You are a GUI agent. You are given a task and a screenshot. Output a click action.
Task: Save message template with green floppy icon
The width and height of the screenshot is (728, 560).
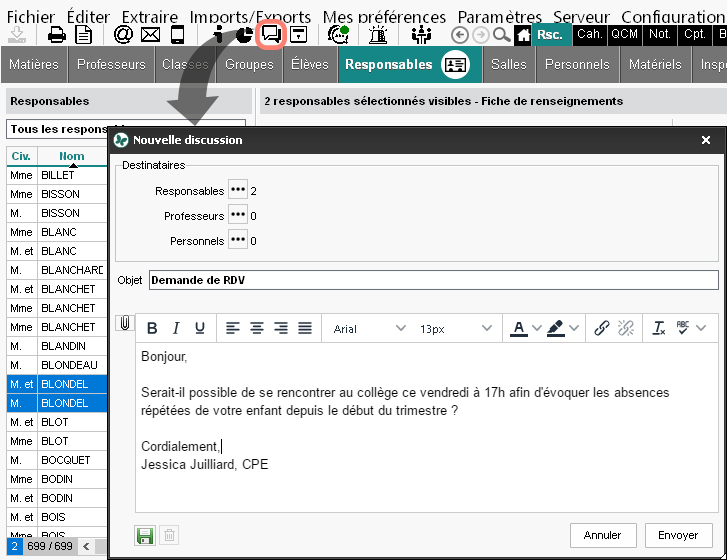[145, 535]
